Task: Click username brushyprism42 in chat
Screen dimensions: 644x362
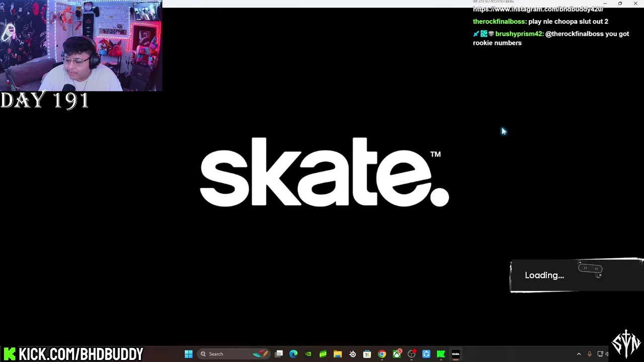Action: 519,34
